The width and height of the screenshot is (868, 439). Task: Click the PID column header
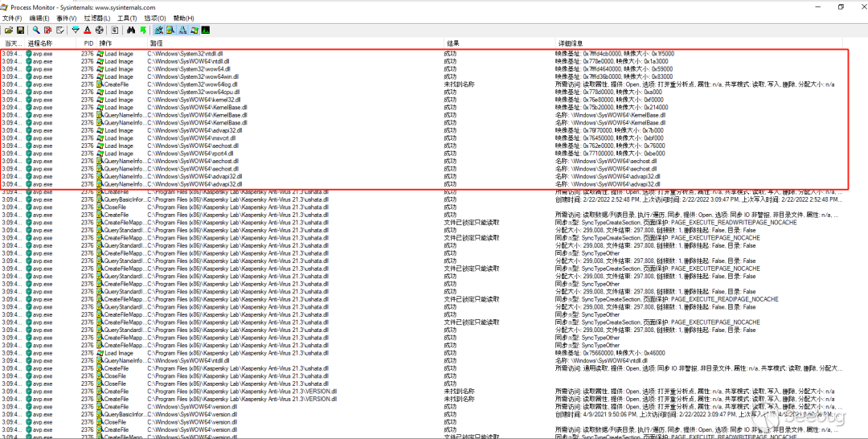point(86,43)
